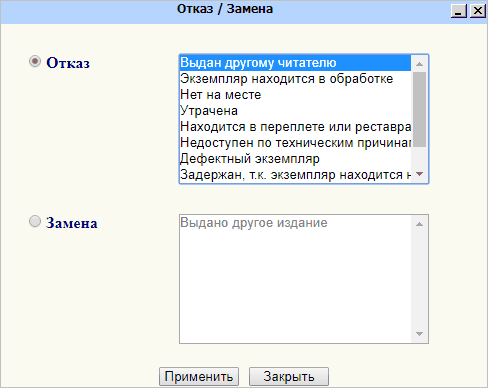Image resolution: width=488 pixels, height=388 pixels.
Task: Select 'Выдано другое издание' replacement option
Action: click(295, 223)
